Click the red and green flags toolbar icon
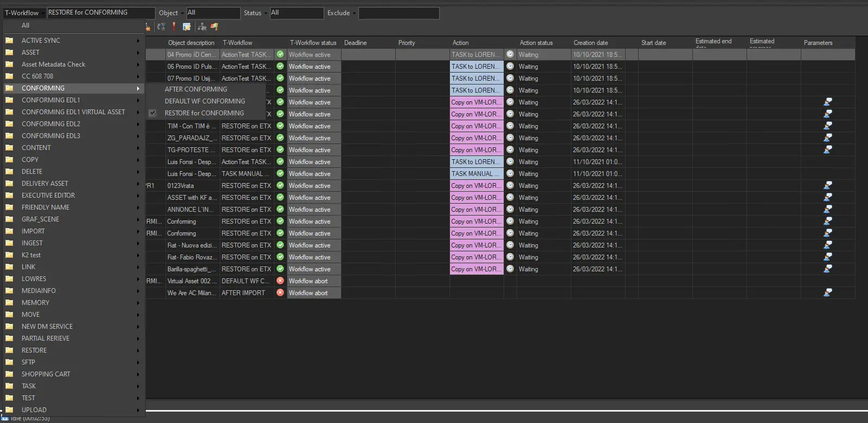Image resolution: width=868 pixels, height=423 pixels. coord(214,27)
